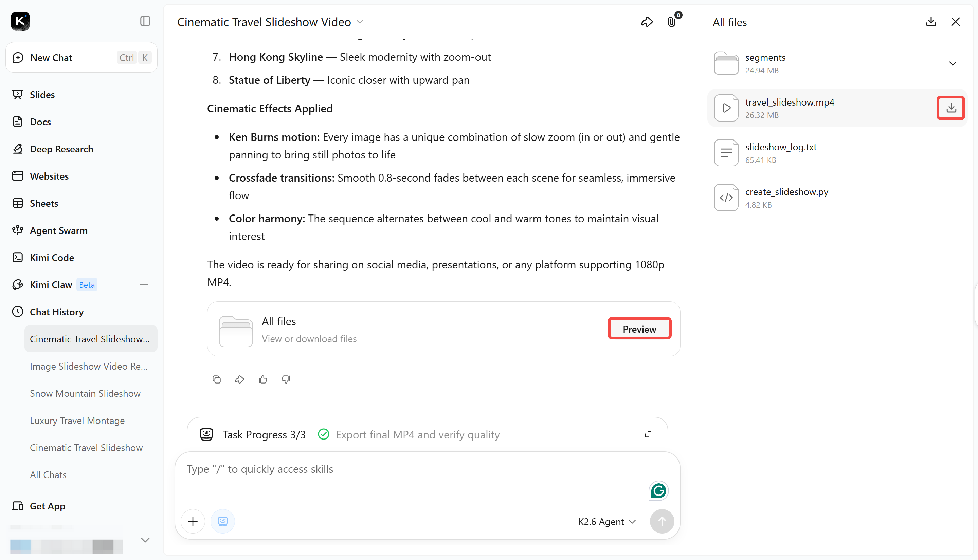
Task: Toggle the agent mode button
Action: tap(223, 522)
